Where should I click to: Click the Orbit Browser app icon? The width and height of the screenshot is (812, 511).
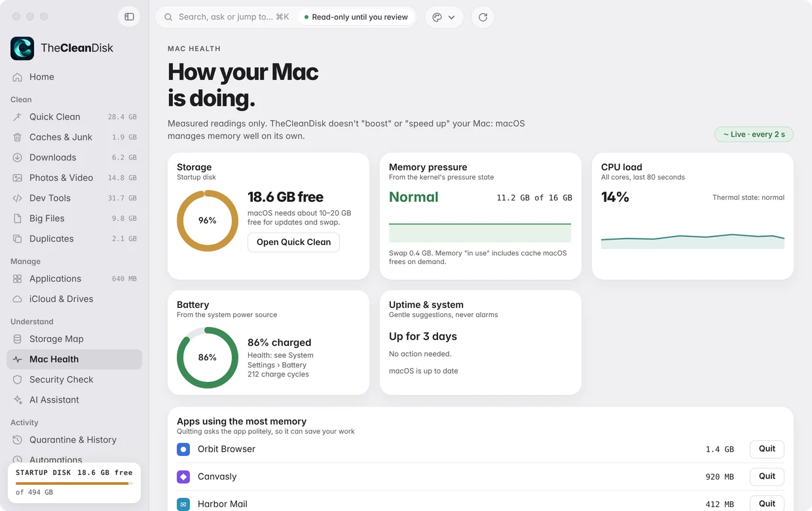click(x=183, y=449)
